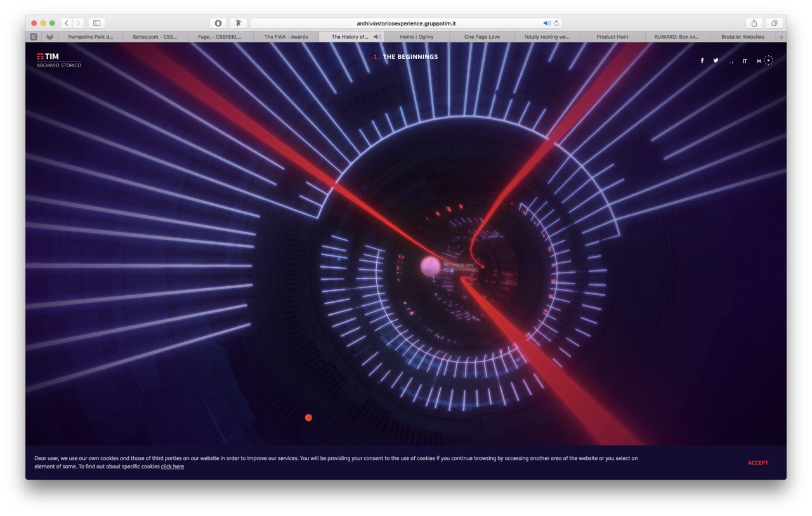Switch to the Trampoline Park tab

pyautogui.click(x=90, y=37)
